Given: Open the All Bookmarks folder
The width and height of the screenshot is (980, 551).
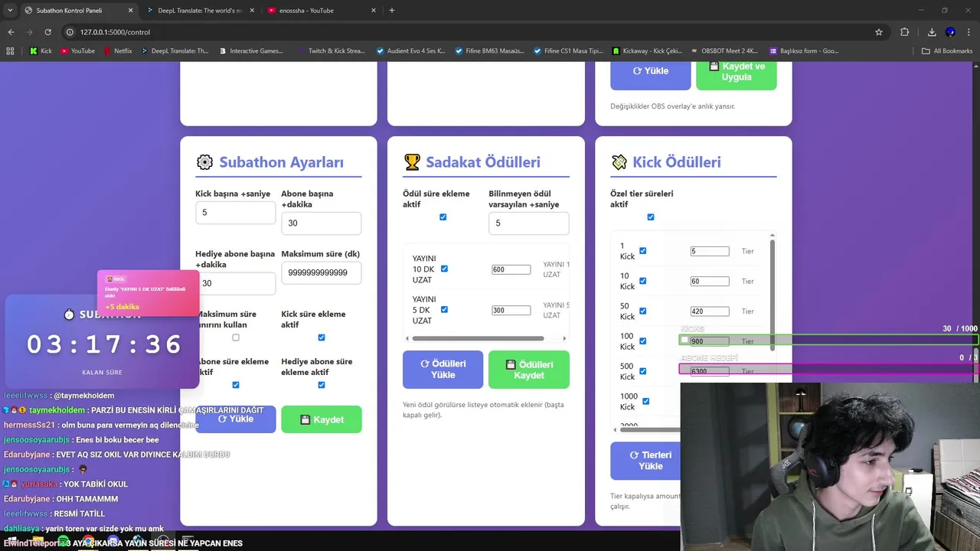Looking at the screenshot, I should click(x=947, y=51).
